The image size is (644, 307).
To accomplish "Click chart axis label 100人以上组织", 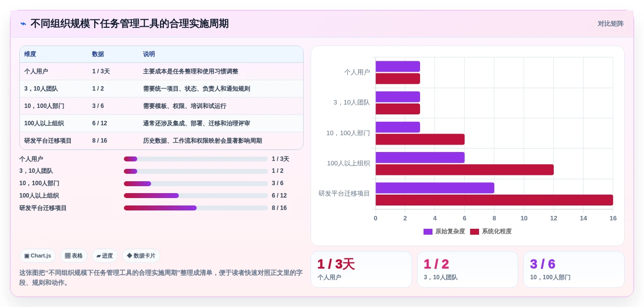I will coord(348,163).
